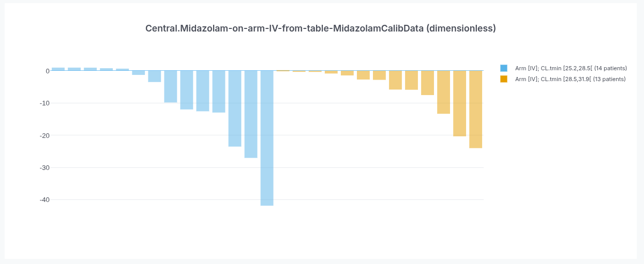Click the orange bar reaching about -20
Image resolution: width=644 pixels, height=264 pixels.
pyautogui.click(x=460, y=103)
